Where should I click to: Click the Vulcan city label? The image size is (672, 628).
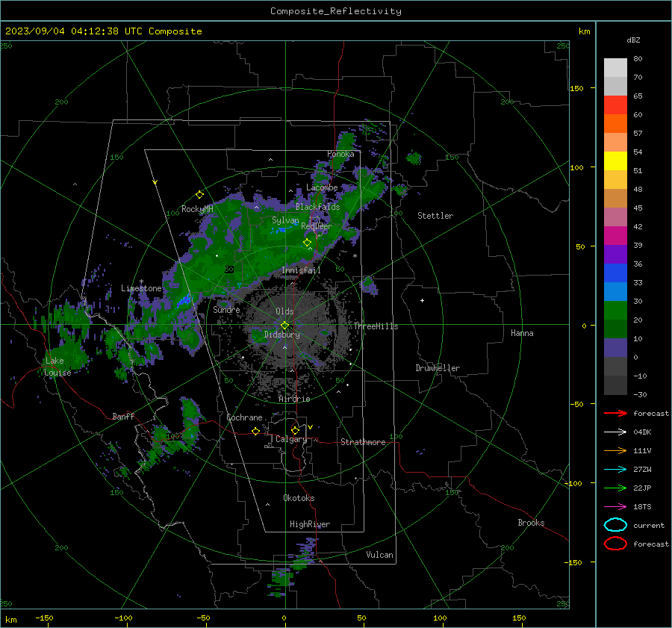click(x=379, y=555)
